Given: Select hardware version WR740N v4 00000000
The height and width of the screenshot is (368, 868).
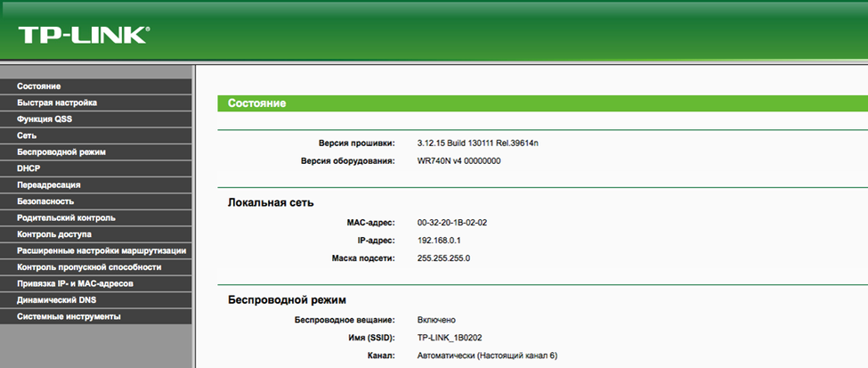Looking at the screenshot, I should 458,161.
